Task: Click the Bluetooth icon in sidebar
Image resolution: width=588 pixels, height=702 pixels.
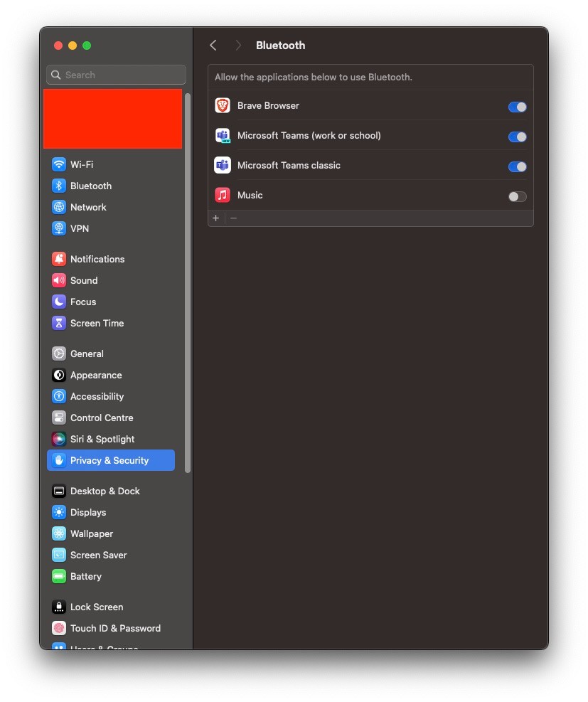Action: coord(58,186)
